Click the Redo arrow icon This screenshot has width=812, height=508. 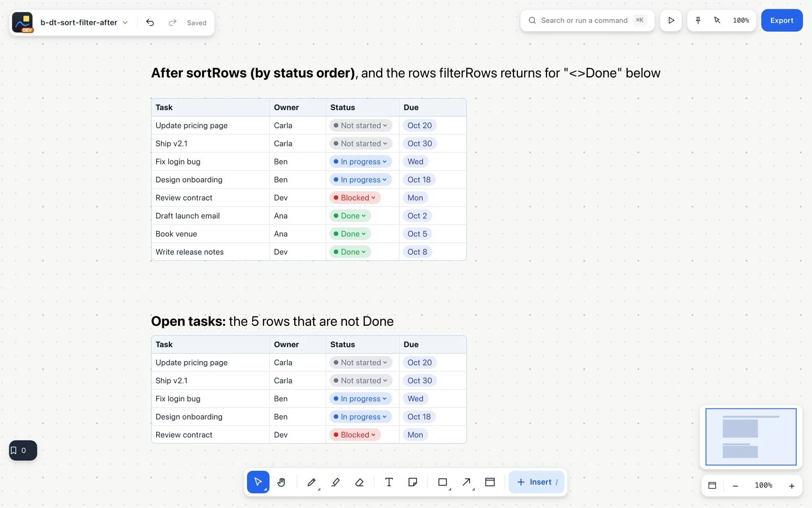coord(172,22)
